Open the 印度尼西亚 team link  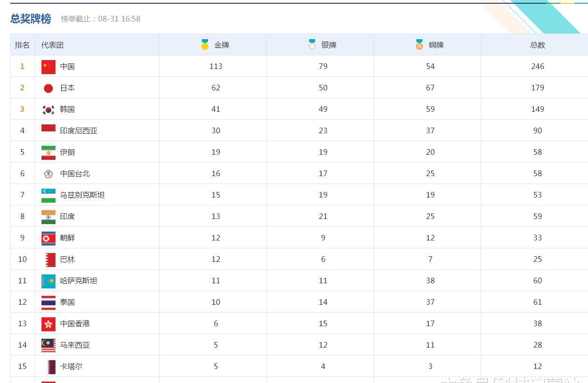78,131
